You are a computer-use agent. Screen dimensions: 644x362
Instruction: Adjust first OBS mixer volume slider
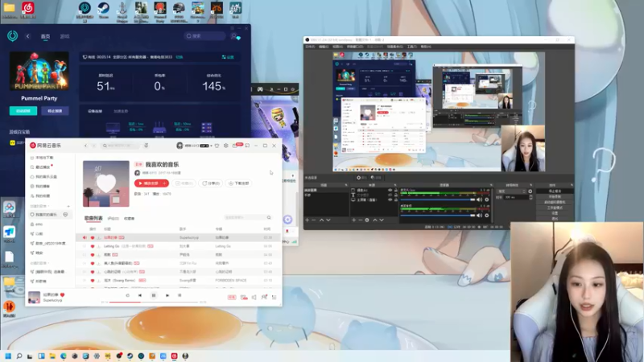(x=437, y=200)
